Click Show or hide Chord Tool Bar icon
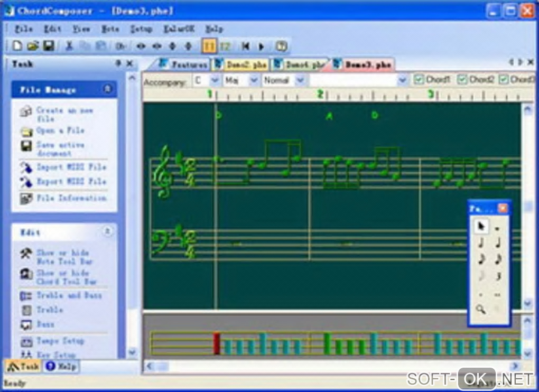 tap(26, 274)
